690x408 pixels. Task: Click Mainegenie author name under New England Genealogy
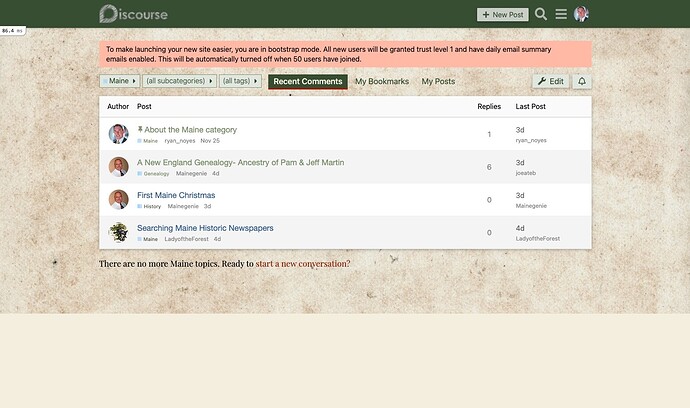click(191, 173)
